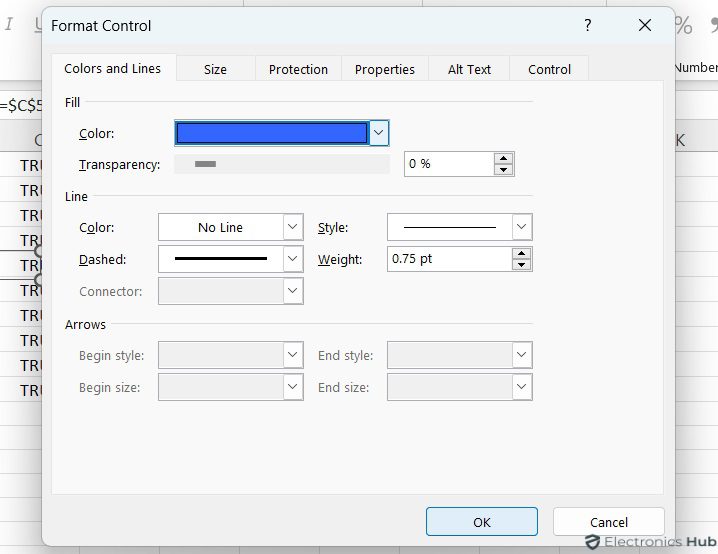Decrease line weight with down arrow
Image resolution: width=718 pixels, height=554 pixels.
click(x=521, y=265)
